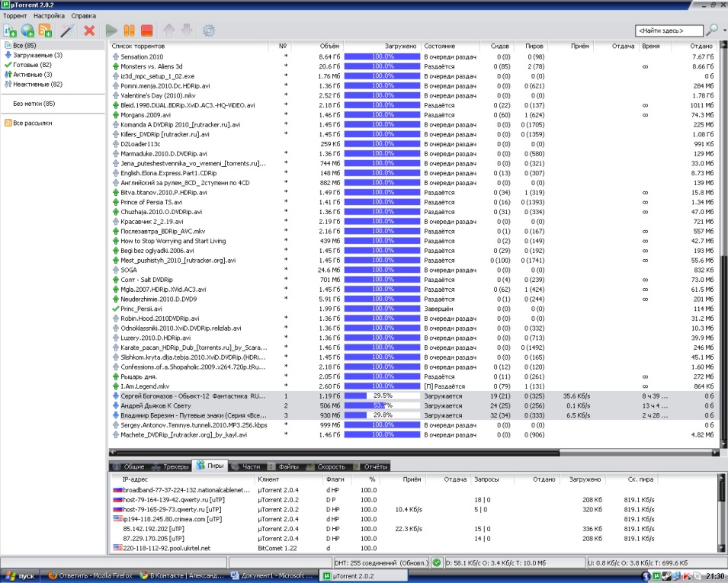Select the Неактивные (82) category
Image resolution: width=728 pixels, height=583 pixels.
tap(37, 84)
